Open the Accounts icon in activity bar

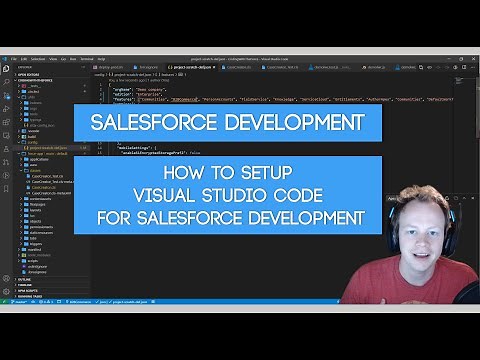click(x=6, y=278)
